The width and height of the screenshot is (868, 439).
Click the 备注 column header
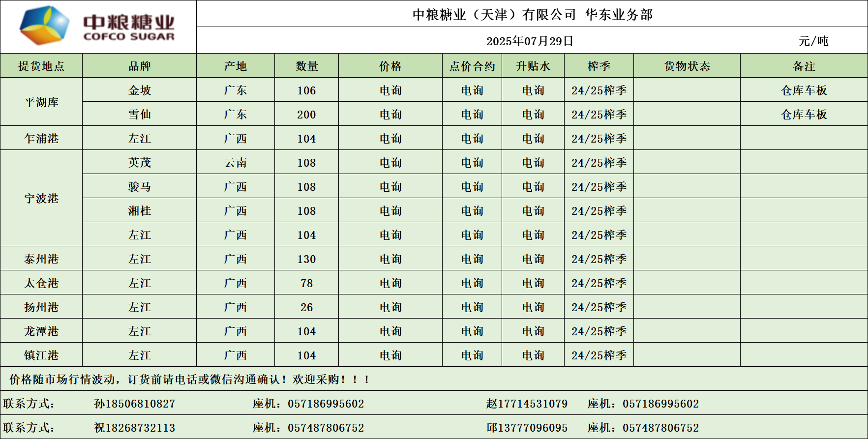(x=804, y=66)
